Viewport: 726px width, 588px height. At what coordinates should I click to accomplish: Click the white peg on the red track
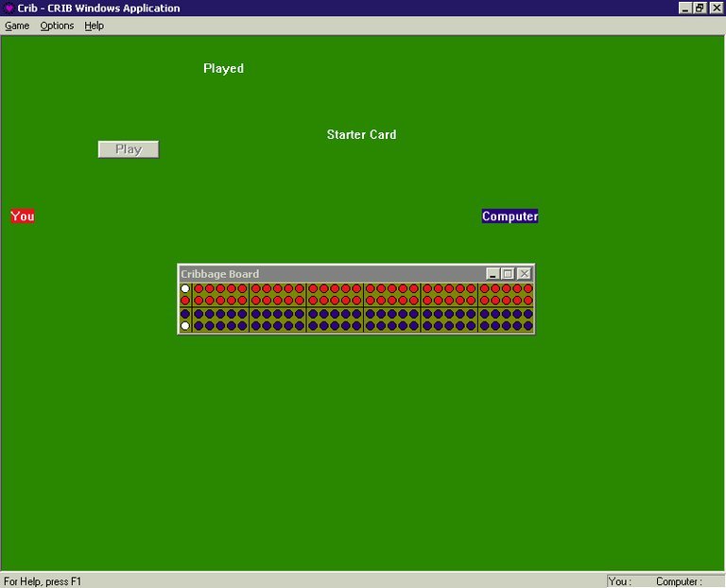[x=185, y=288]
